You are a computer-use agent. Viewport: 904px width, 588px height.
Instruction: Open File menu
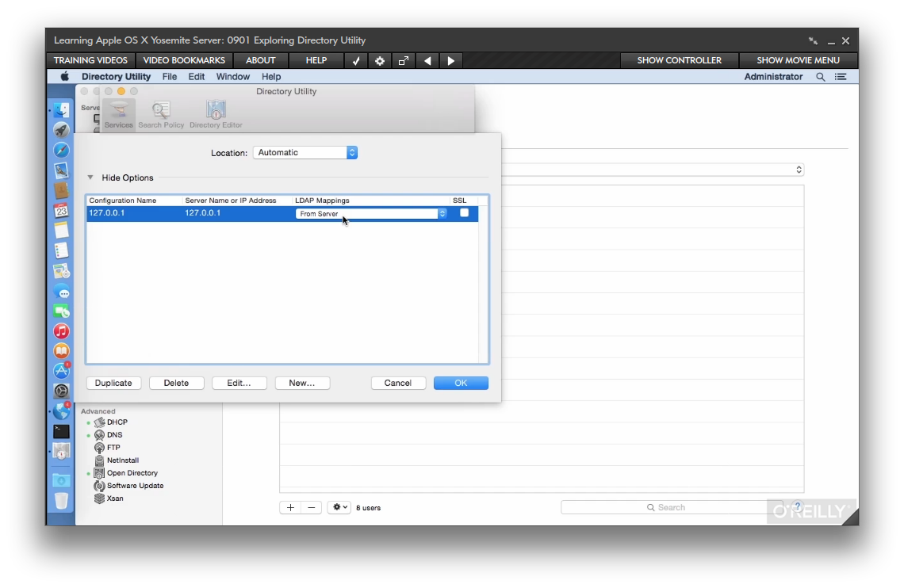click(x=170, y=77)
